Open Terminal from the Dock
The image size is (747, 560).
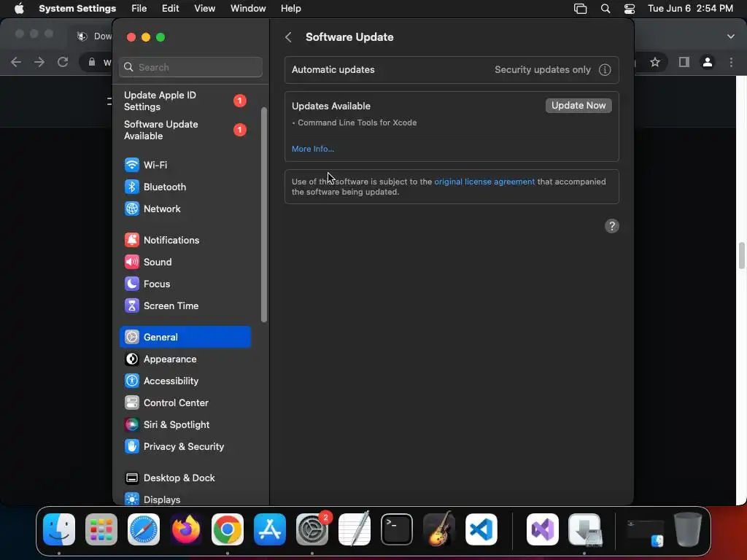[x=396, y=529]
